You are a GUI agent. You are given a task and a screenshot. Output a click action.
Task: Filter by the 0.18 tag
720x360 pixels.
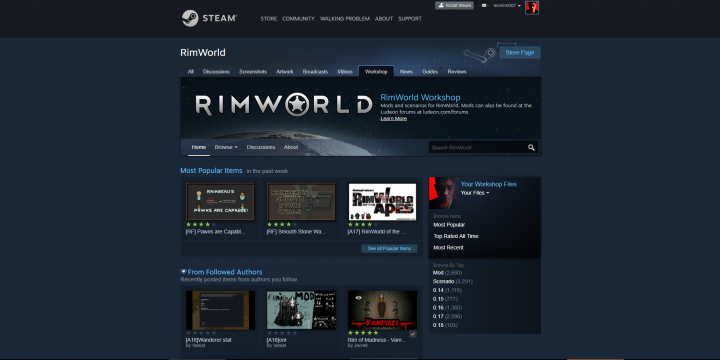click(445, 325)
